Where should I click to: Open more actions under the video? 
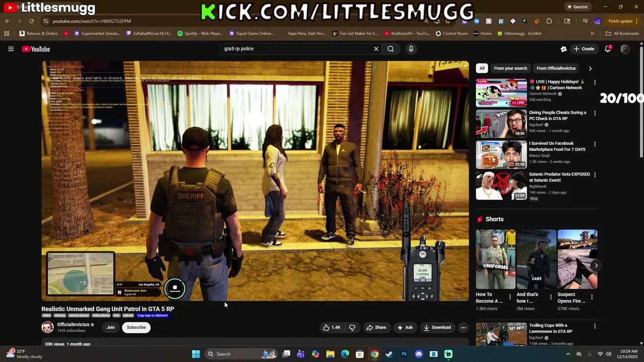tap(463, 327)
